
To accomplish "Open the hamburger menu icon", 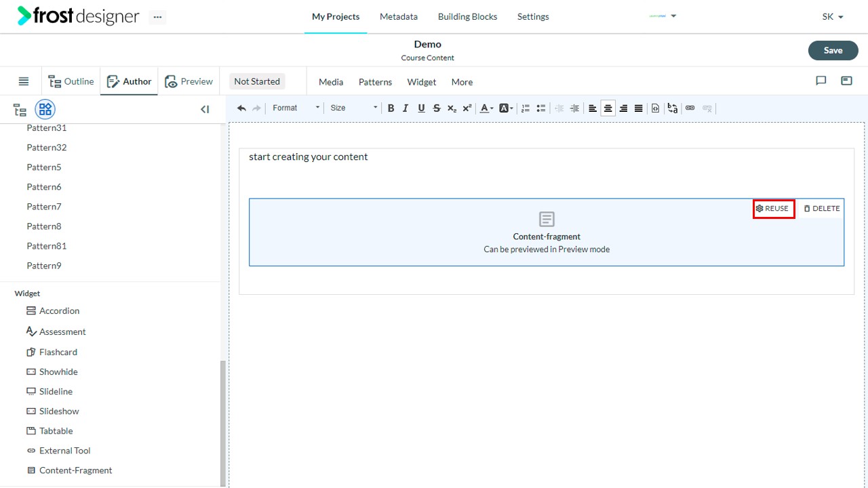I will 24,81.
